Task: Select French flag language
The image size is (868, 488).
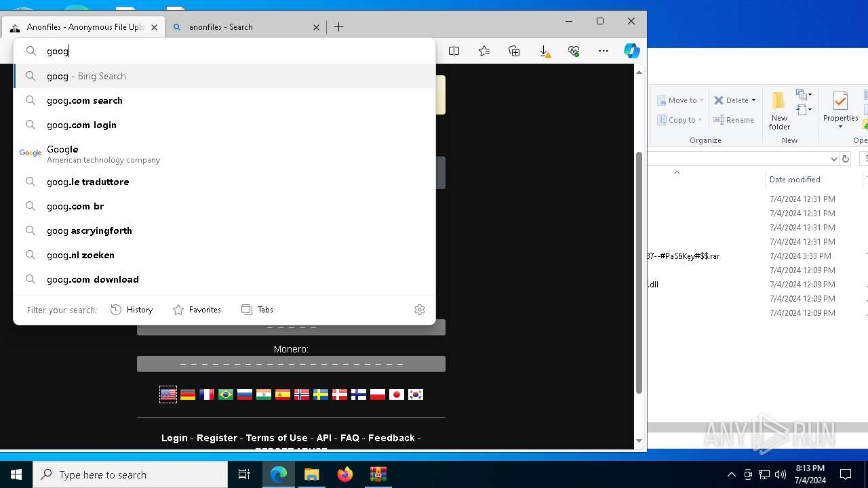Action: (207, 394)
